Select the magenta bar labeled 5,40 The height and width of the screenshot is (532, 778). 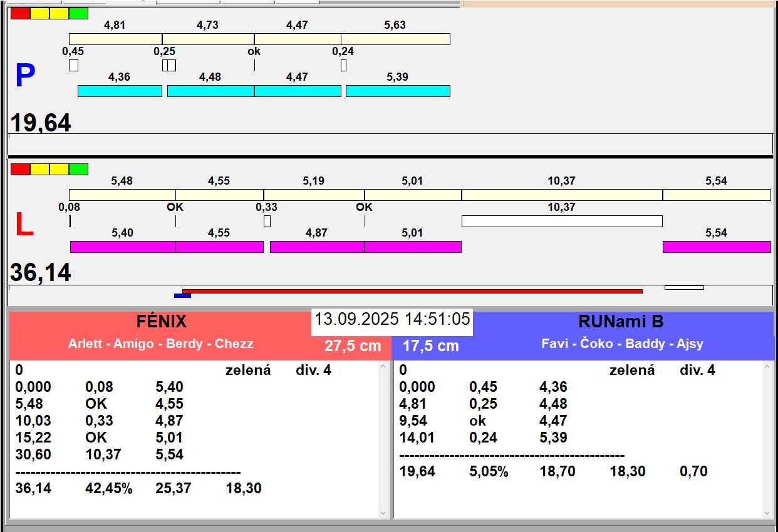pyautogui.click(x=123, y=247)
